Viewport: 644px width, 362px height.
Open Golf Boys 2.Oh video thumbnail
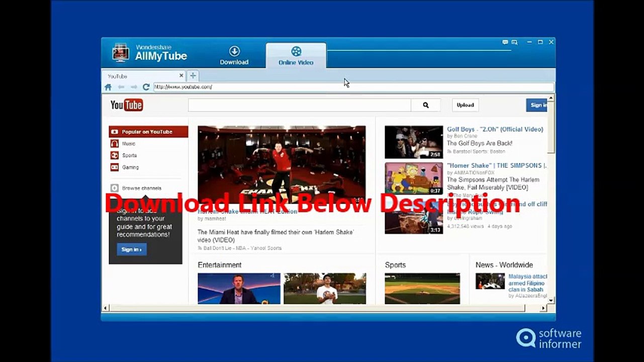[414, 142]
